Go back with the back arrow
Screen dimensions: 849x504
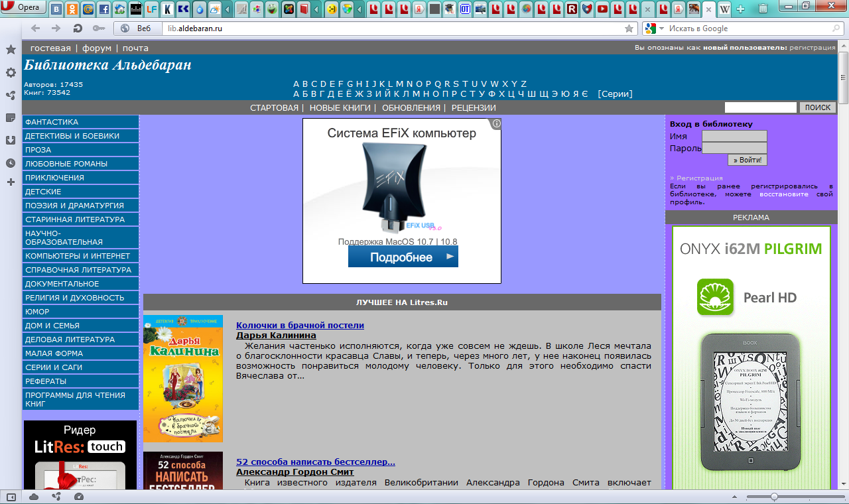point(36,29)
